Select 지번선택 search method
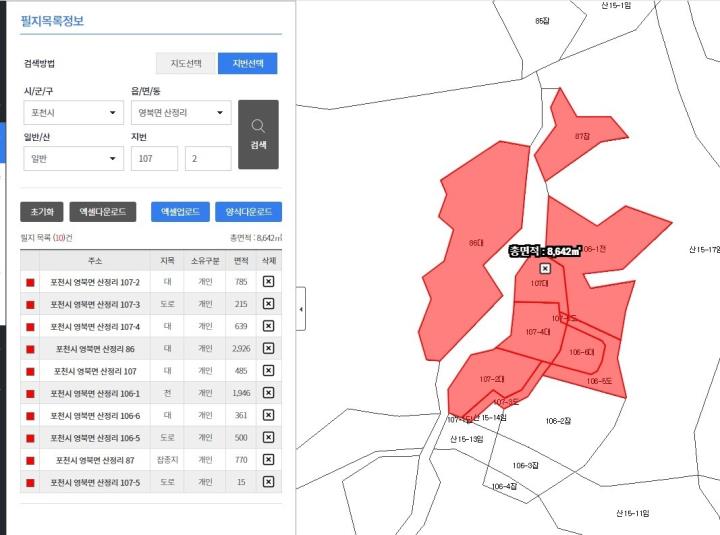Viewport: 720px width, 535px height. click(247, 63)
